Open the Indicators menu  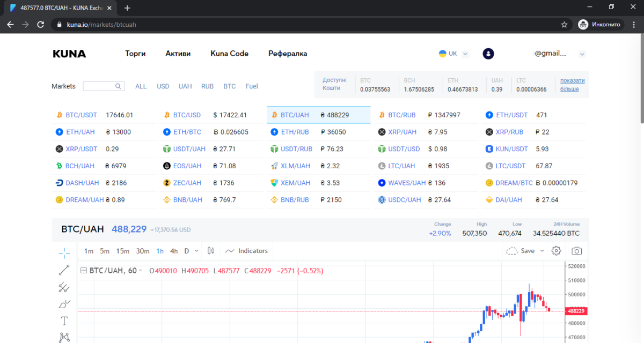[x=247, y=250]
